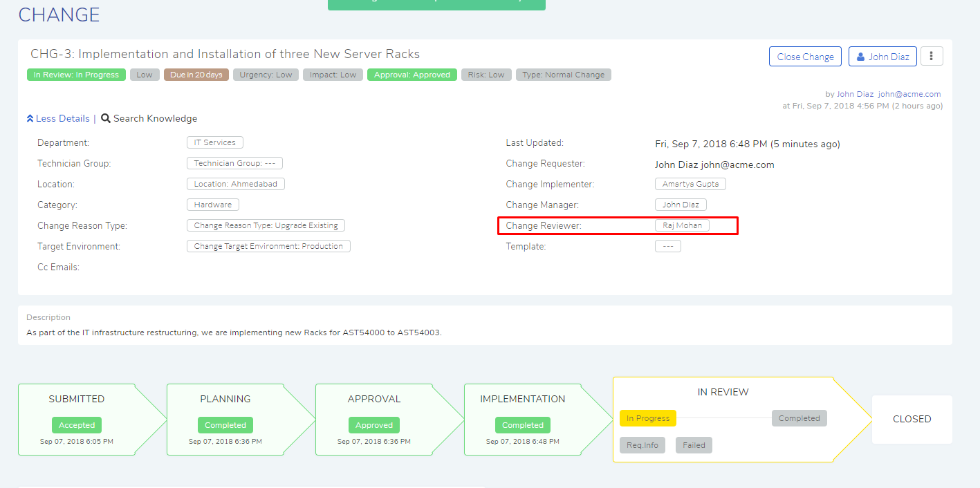Click the CHG-3 change title text

pyautogui.click(x=225, y=54)
